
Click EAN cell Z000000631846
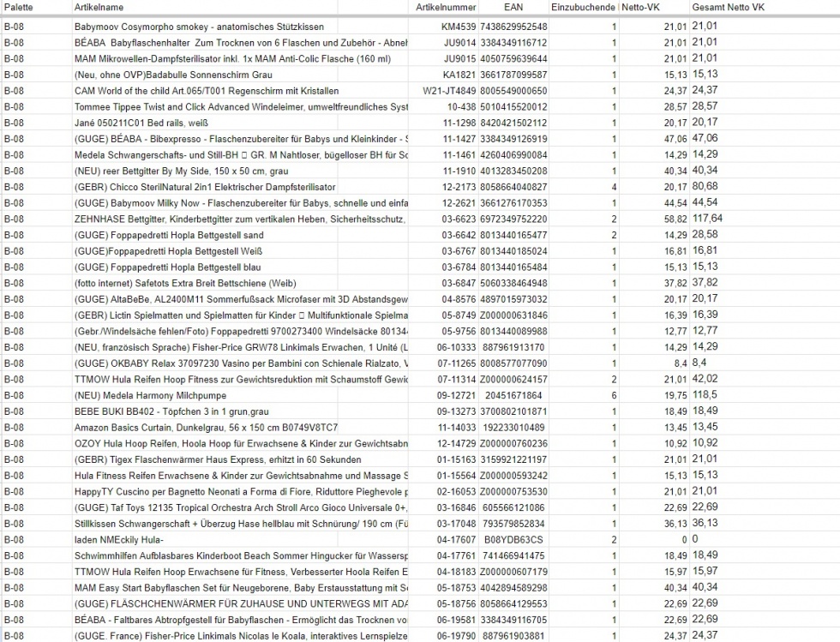(513, 315)
